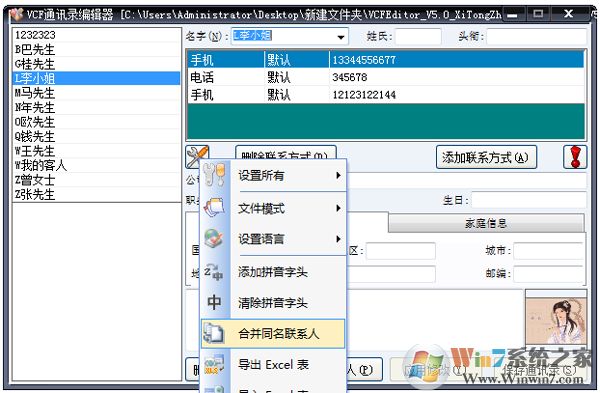Select contact O欧先生 in the list
This screenshot has height=393, width=600.
coord(96,122)
